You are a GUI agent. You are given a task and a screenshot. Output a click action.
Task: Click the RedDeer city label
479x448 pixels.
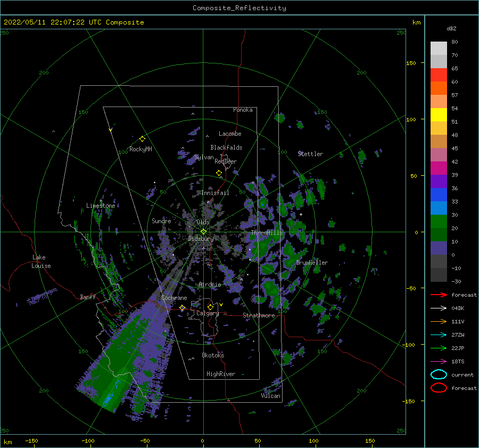(x=226, y=161)
